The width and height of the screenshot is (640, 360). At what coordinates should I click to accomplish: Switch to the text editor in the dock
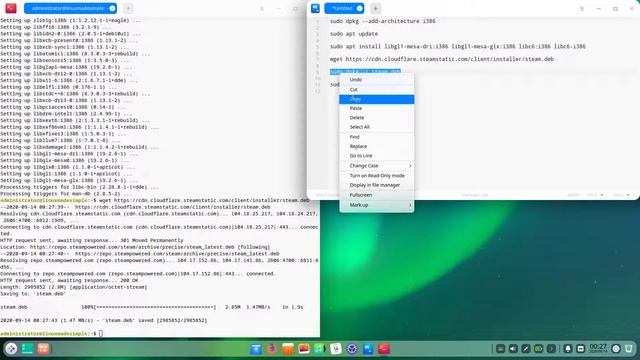368,349
